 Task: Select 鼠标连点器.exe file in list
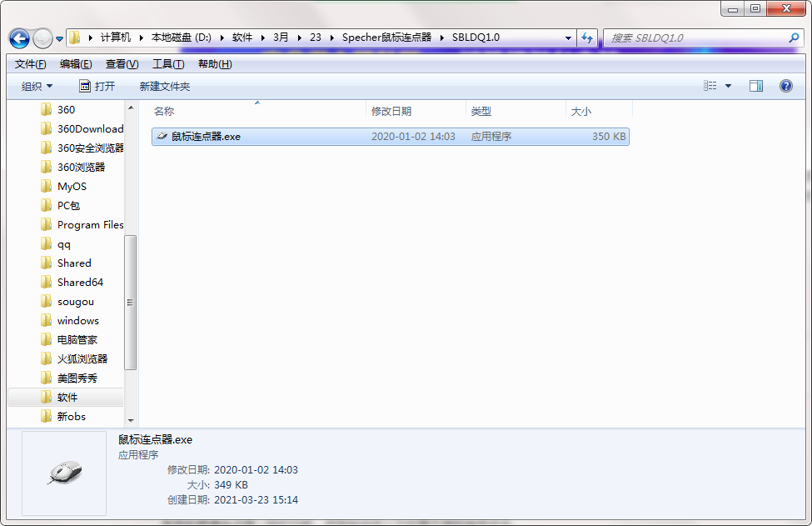point(391,137)
